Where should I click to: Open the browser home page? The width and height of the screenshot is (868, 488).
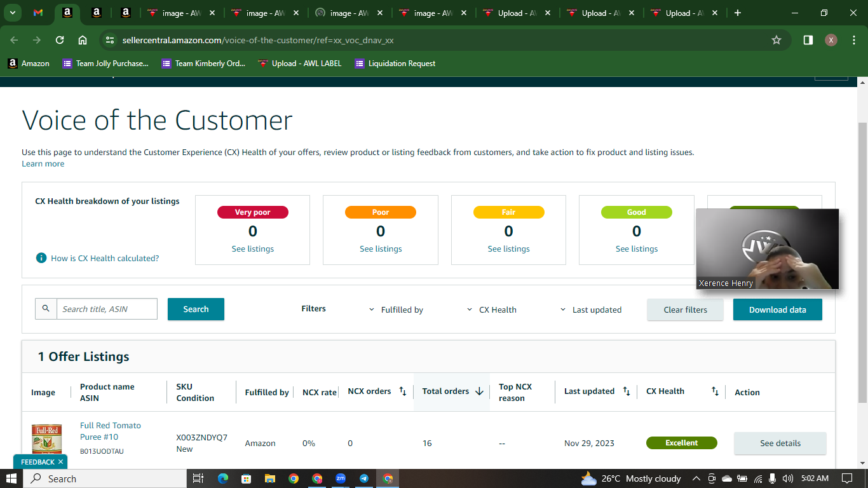(x=83, y=40)
